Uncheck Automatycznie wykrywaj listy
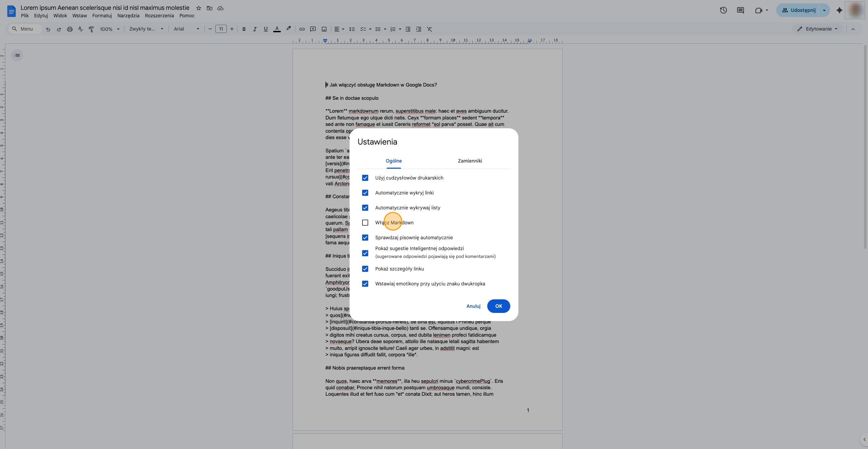Screen dimensions: 868x449 pyautogui.click(x=365, y=208)
